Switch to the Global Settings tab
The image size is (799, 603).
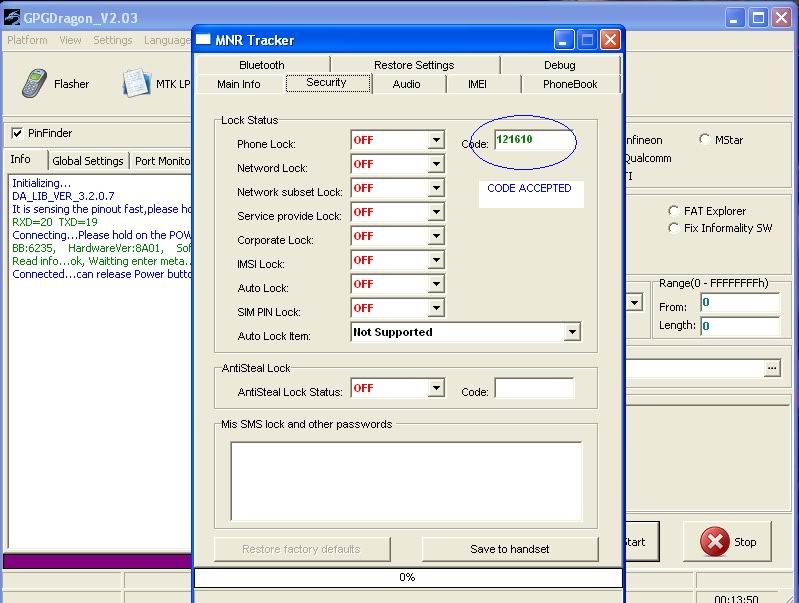click(x=88, y=161)
